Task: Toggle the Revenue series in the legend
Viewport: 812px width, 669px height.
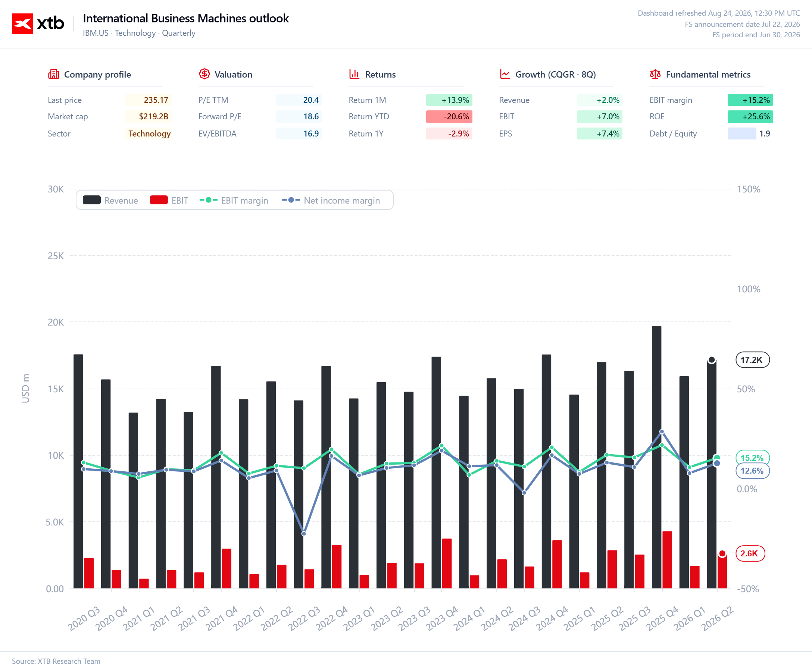Action: (x=110, y=200)
